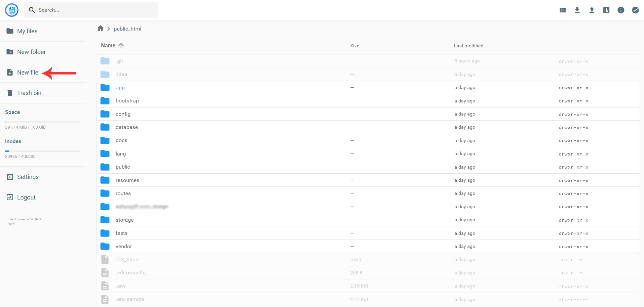Select the 'public' folder name
This screenshot has height=307, width=644.
pos(123,167)
